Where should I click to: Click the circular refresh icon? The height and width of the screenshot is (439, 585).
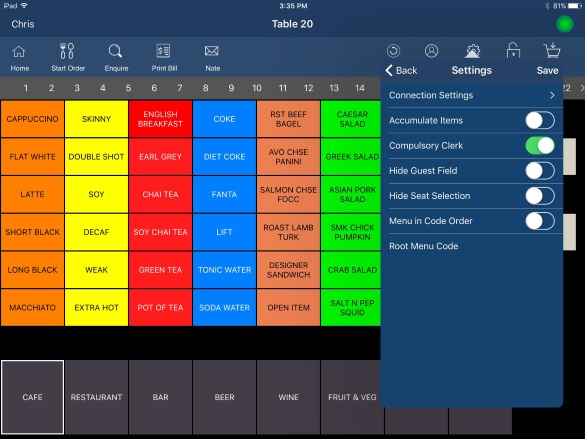point(393,51)
